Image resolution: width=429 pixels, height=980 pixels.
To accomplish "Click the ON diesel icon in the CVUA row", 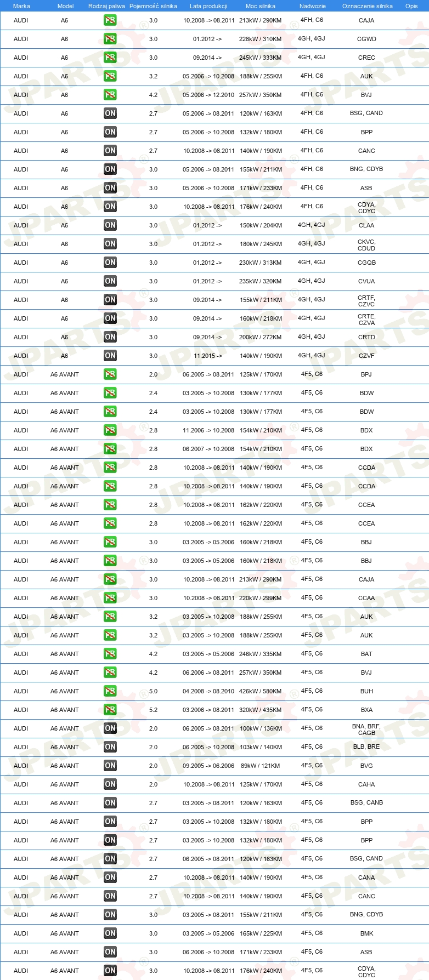I will point(110,281).
